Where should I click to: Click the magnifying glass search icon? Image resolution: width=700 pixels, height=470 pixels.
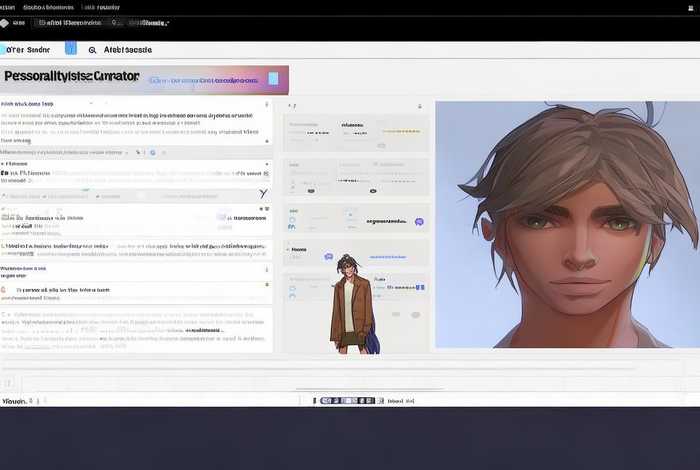coord(93,49)
